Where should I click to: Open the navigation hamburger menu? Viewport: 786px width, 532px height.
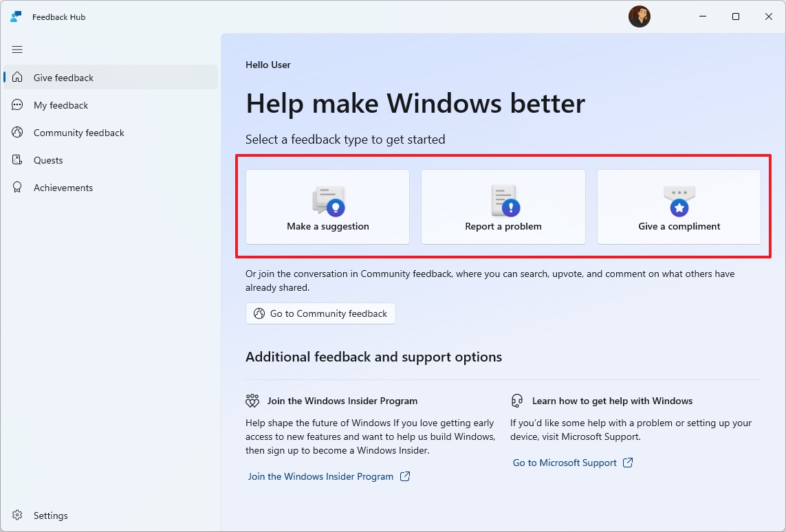click(x=17, y=49)
